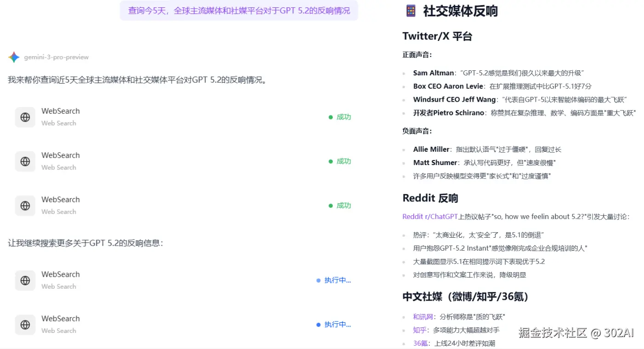Open the Reddit r/ChatGPT discussion link
Image resolution: width=644 pixels, height=349 pixels.
pyautogui.click(x=430, y=216)
